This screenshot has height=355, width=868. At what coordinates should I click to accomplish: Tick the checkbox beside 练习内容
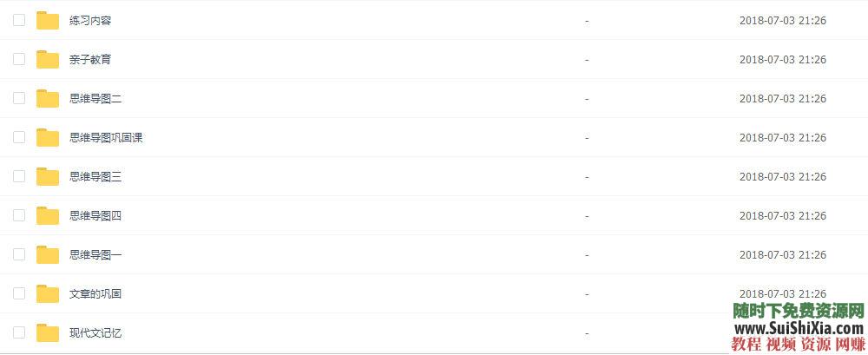19,20
